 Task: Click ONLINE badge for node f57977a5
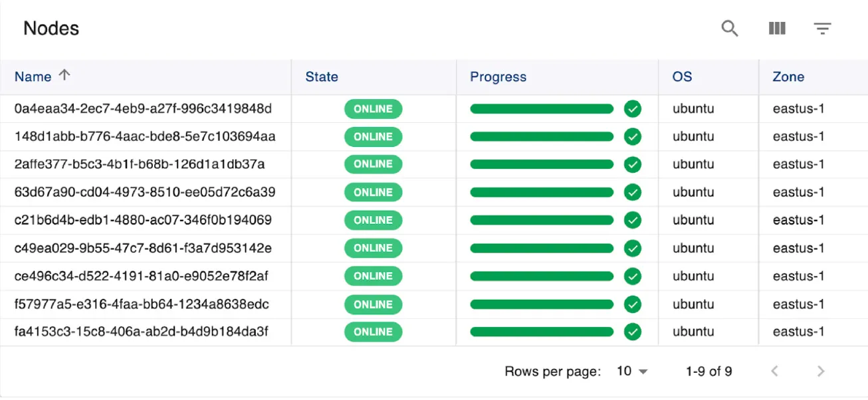373,304
